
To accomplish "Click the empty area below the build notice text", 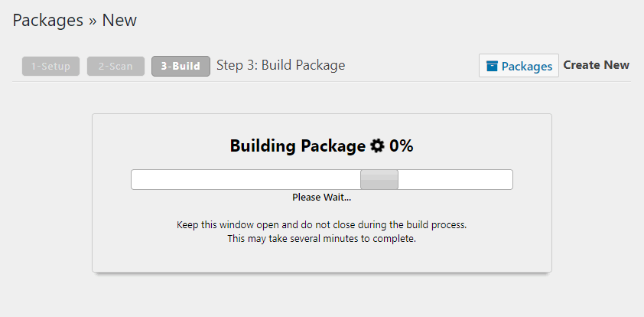I will click(321, 258).
